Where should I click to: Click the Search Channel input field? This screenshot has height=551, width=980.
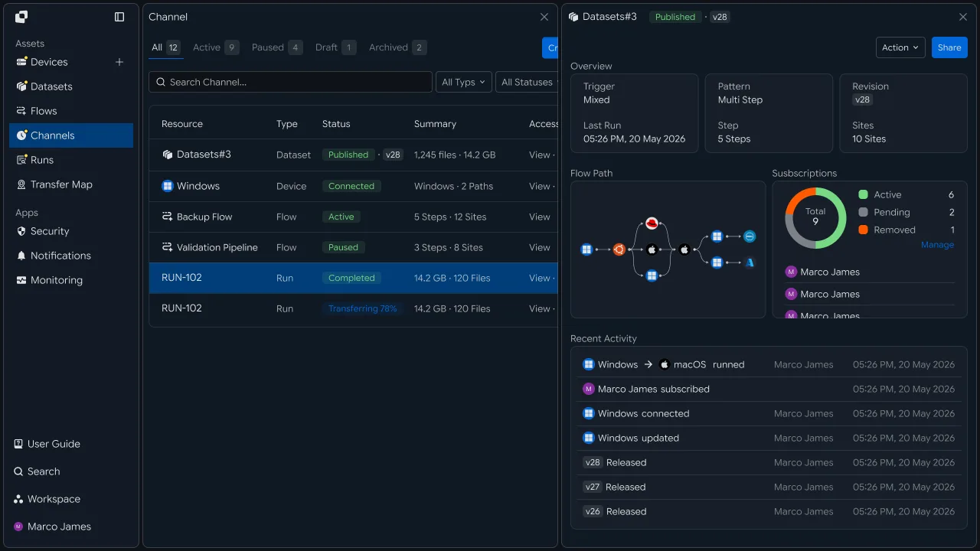290,82
